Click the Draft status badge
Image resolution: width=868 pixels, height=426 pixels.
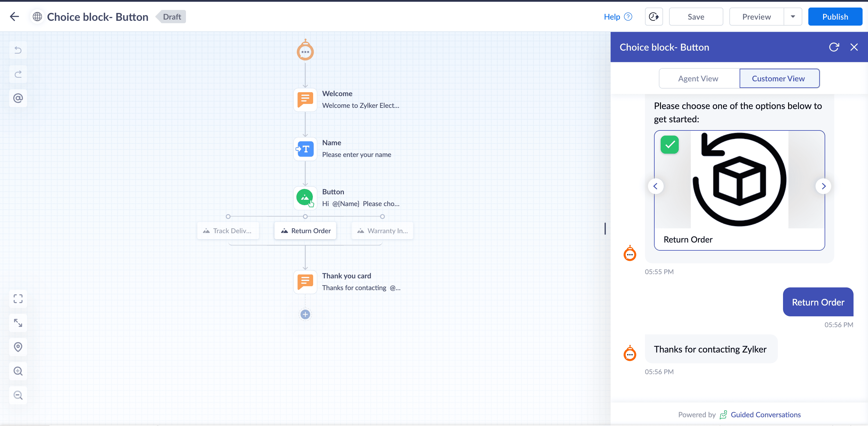[x=172, y=17]
